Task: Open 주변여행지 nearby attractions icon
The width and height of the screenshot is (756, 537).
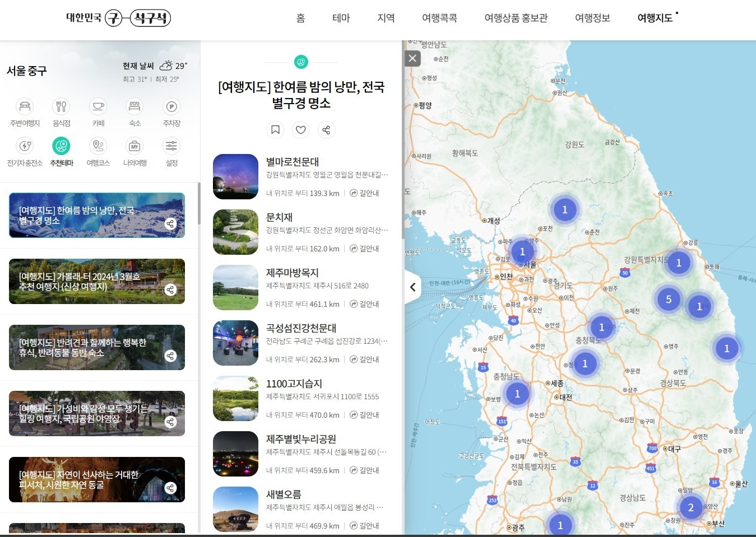Action: click(x=25, y=106)
